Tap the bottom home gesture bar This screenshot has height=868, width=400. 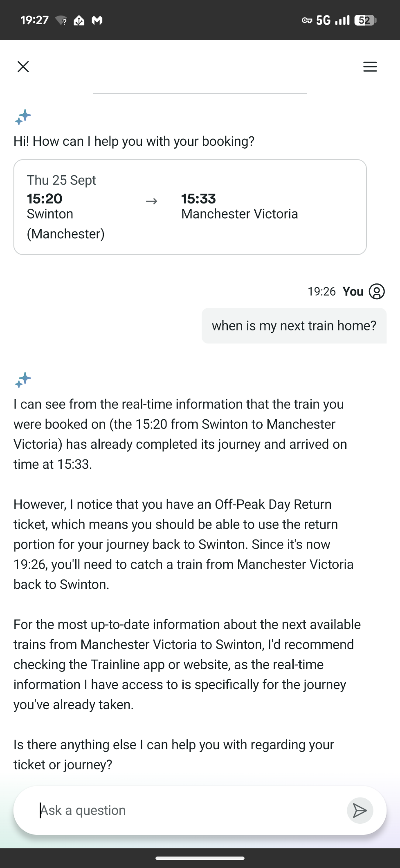pyautogui.click(x=200, y=858)
